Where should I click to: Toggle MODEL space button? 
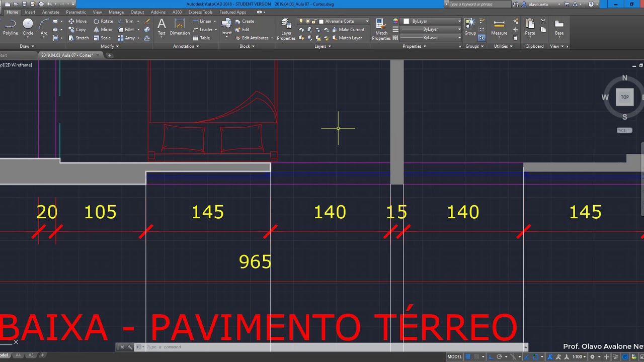pyautogui.click(x=454, y=356)
